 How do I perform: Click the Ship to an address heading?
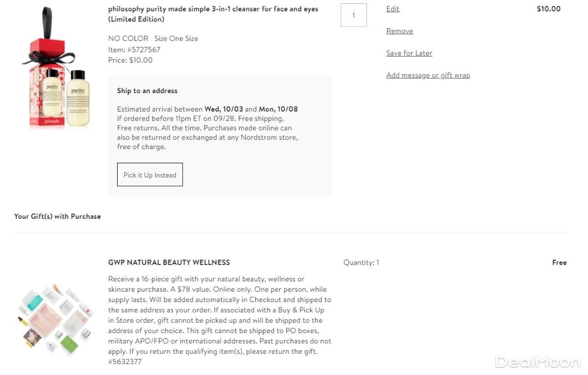point(147,91)
